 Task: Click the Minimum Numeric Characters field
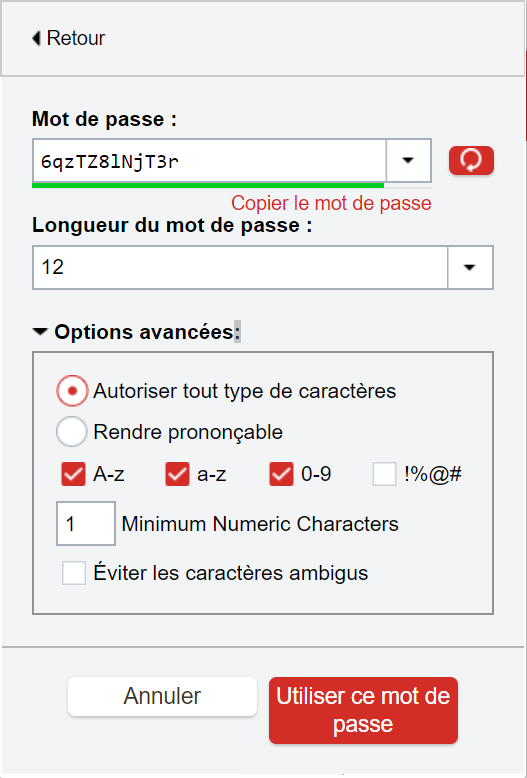pyautogui.click(x=86, y=523)
